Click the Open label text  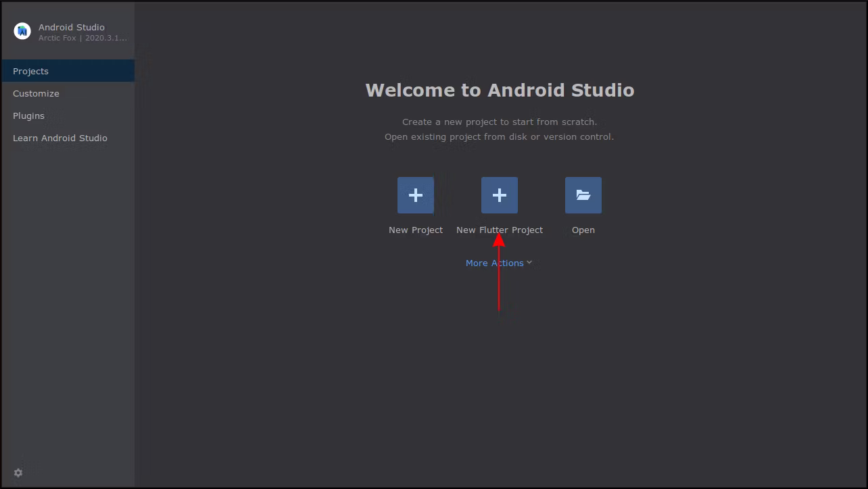point(583,230)
